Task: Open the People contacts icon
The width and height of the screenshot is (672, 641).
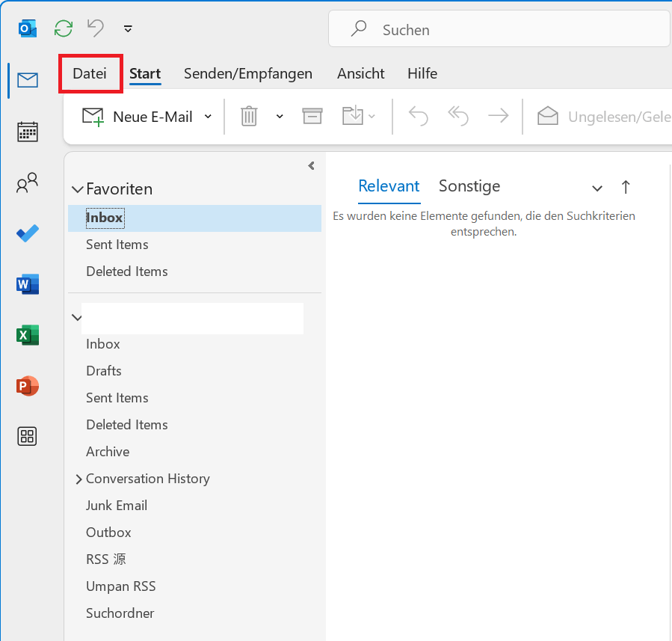Action: point(28,183)
